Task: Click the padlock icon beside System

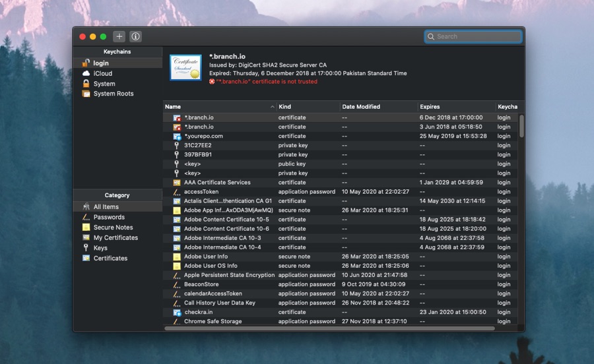Action: 86,83
